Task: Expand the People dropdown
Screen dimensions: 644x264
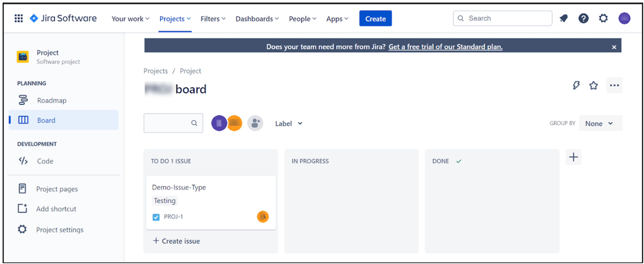Action: (x=303, y=19)
